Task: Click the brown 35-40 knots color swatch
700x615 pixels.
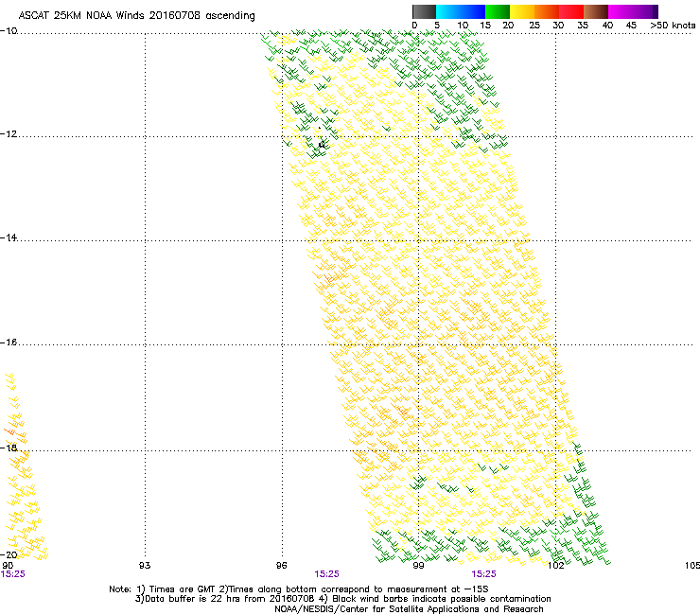Action: pos(596,11)
